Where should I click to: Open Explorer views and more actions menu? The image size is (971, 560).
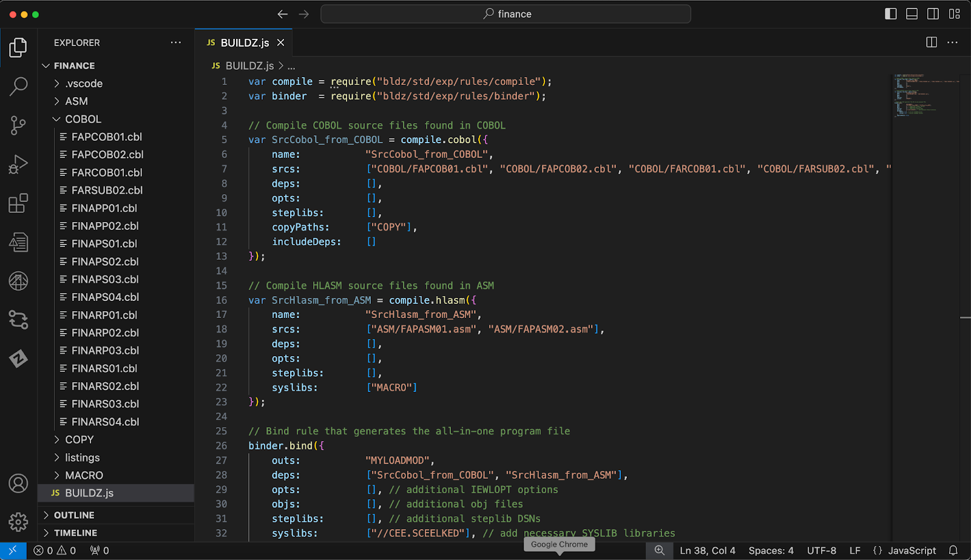pyautogui.click(x=176, y=42)
